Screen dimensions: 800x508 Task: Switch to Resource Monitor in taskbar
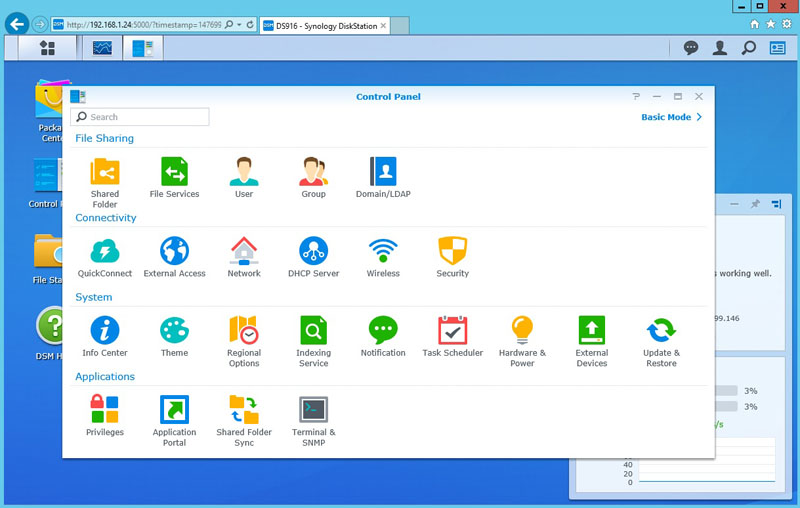(102, 48)
